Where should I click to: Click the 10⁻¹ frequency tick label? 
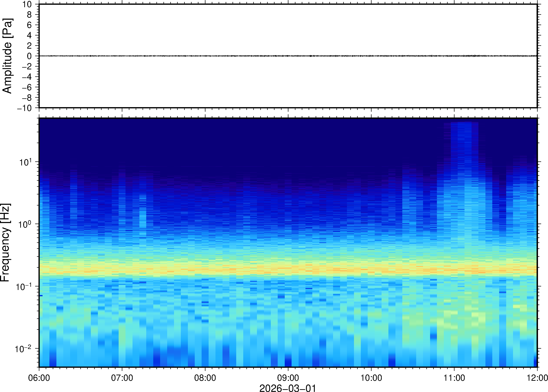click(x=24, y=286)
